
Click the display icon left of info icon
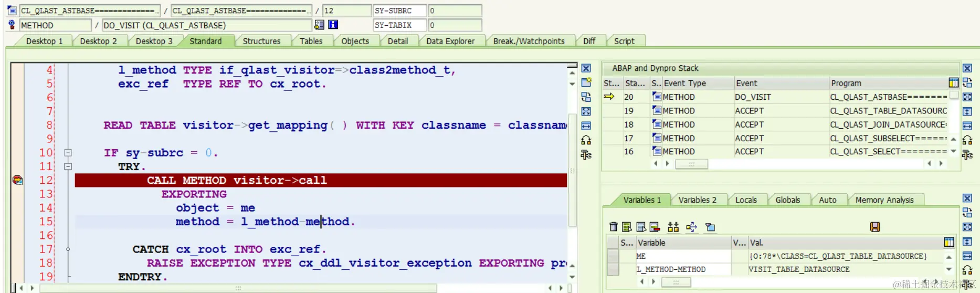pos(319,25)
